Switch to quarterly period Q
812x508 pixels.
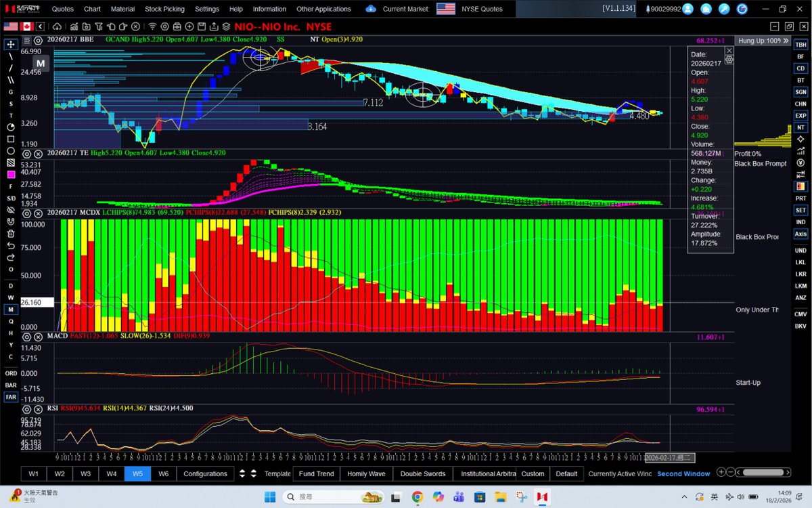11,321
